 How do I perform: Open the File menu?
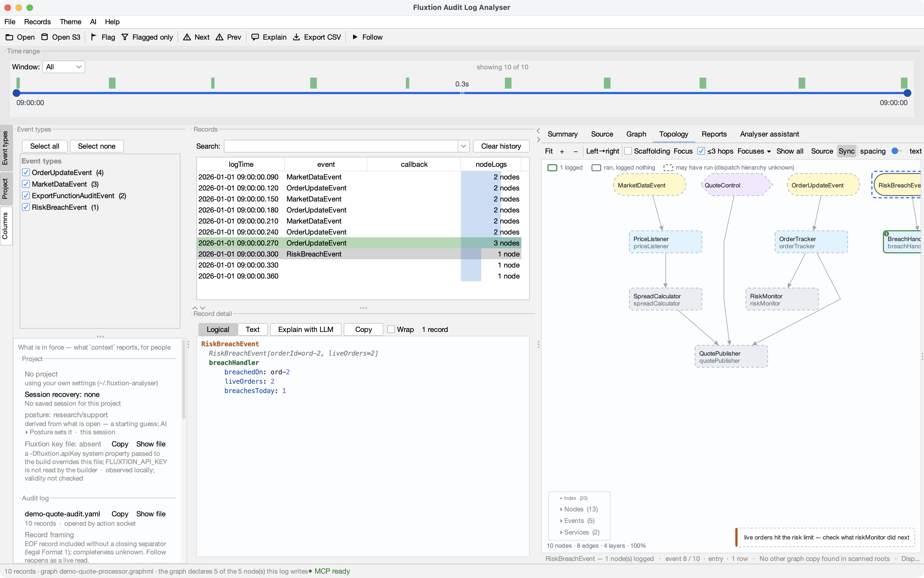(x=10, y=22)
